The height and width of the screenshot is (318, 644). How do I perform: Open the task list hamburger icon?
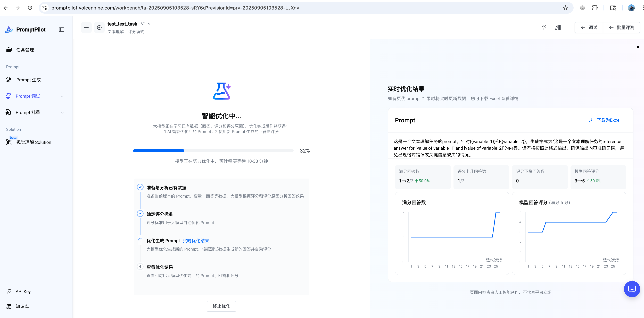coord(86,28)
